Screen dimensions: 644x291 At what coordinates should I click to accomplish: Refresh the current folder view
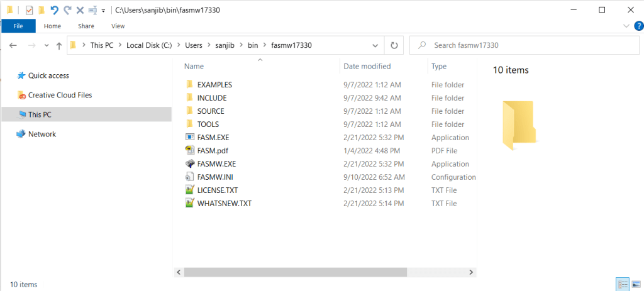point(394,45)
